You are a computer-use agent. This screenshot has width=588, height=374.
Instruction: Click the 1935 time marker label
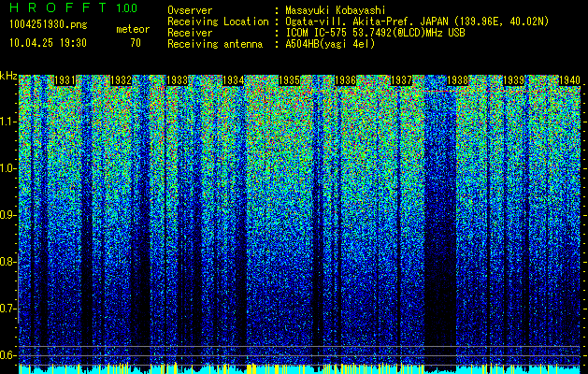289,80
